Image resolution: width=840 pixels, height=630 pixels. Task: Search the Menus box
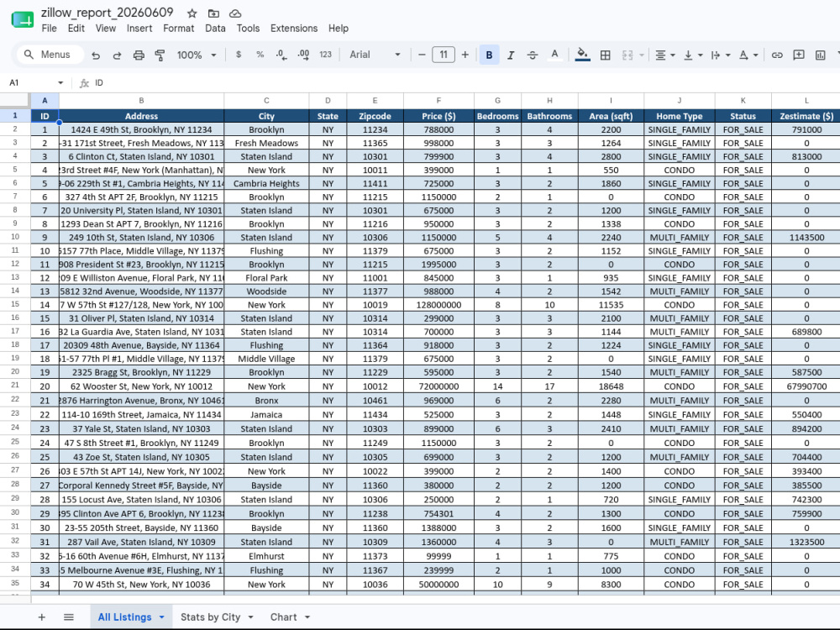coord(50,55)
